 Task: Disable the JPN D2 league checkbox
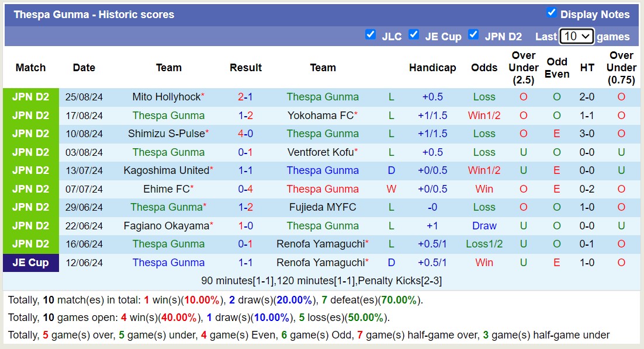click(473, 34)
